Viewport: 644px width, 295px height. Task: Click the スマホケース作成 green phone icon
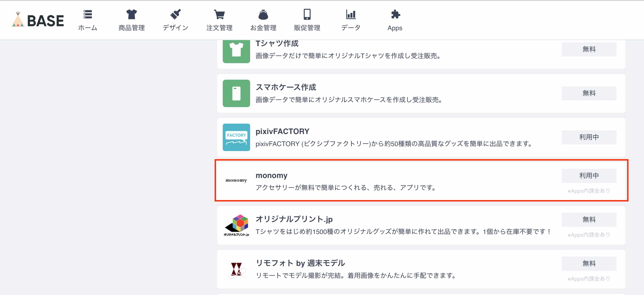pos(236,93)
